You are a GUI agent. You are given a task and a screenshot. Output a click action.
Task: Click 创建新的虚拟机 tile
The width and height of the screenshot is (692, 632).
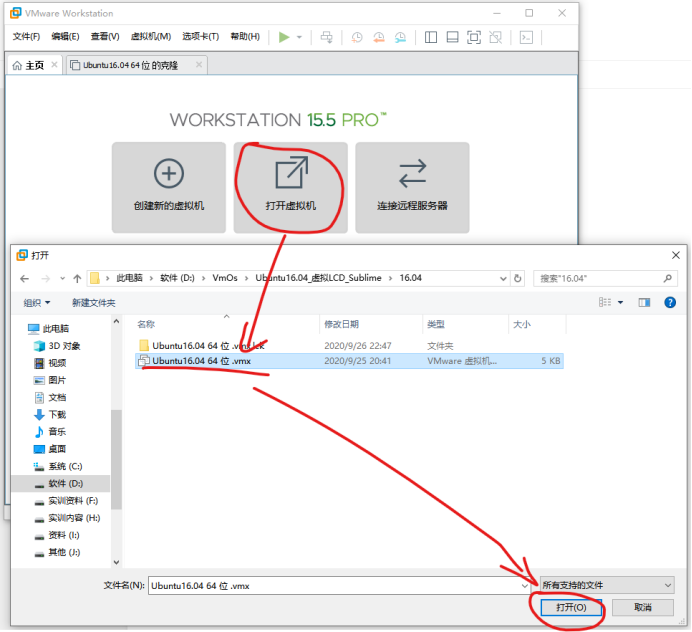click(169, 187)
